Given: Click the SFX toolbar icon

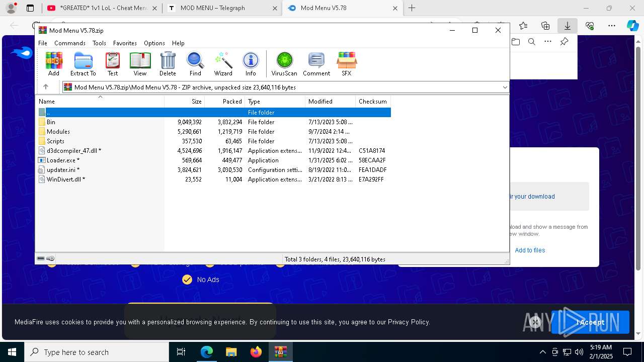Looking at the screenshot, I should [347, 64].
